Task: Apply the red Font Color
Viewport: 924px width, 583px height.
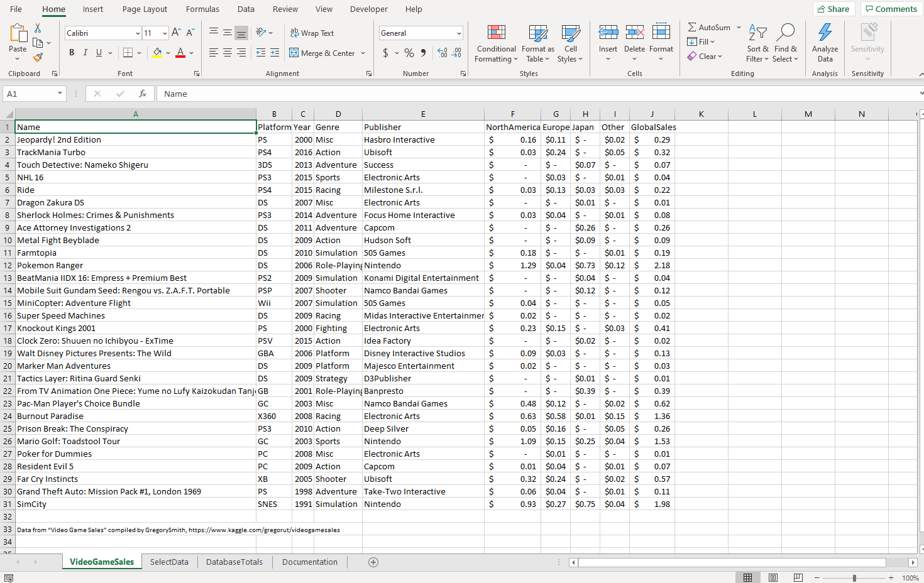Action: click(x=180, y=53)
